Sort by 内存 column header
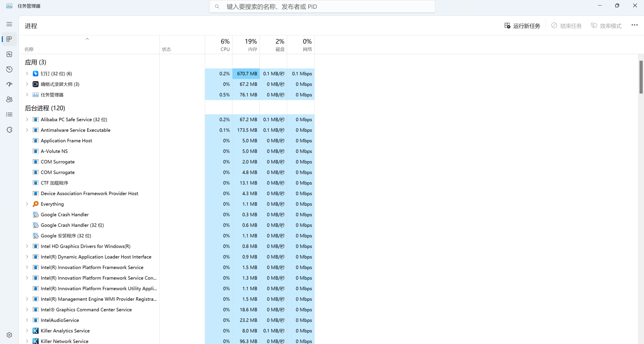 [x=246, y=45]
